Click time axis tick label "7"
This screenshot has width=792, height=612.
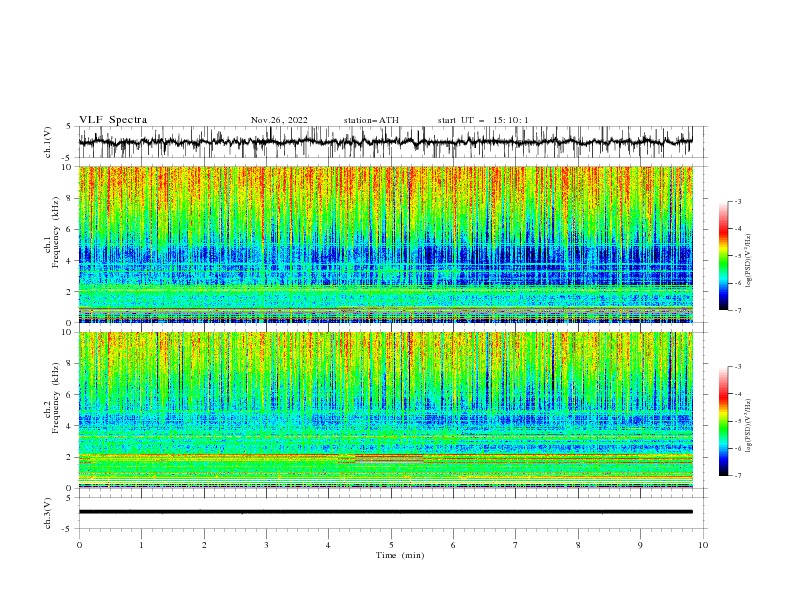(516, 545)
